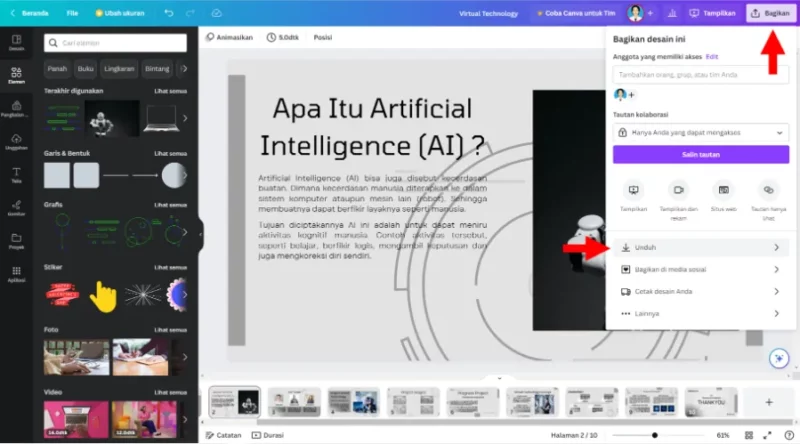Show more Stiker items arrow
This screenshot has width=800, height=444.
tap(185, 294)
